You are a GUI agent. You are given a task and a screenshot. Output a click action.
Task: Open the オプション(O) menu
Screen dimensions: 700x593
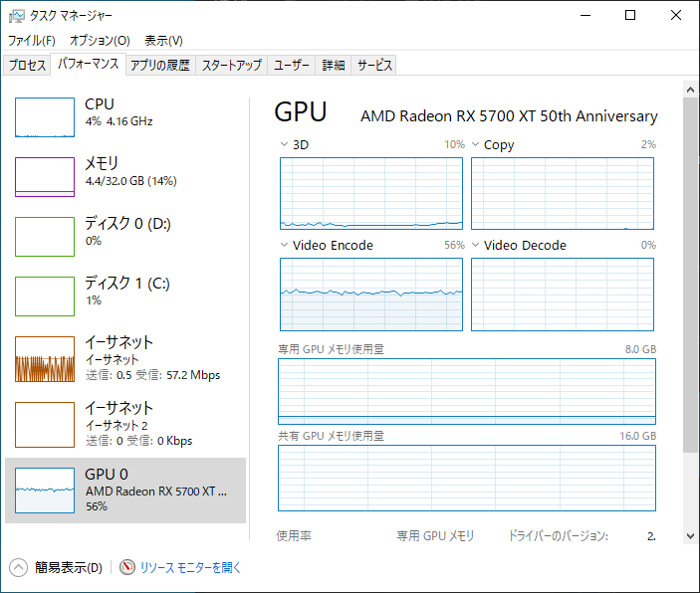pos(100,41)
